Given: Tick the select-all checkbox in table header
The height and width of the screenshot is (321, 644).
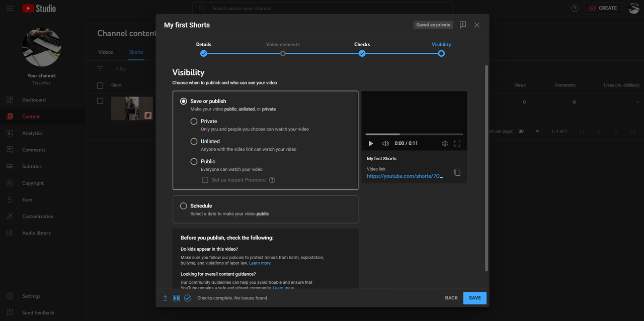Looking at the screenshot, I should point(100,85).
